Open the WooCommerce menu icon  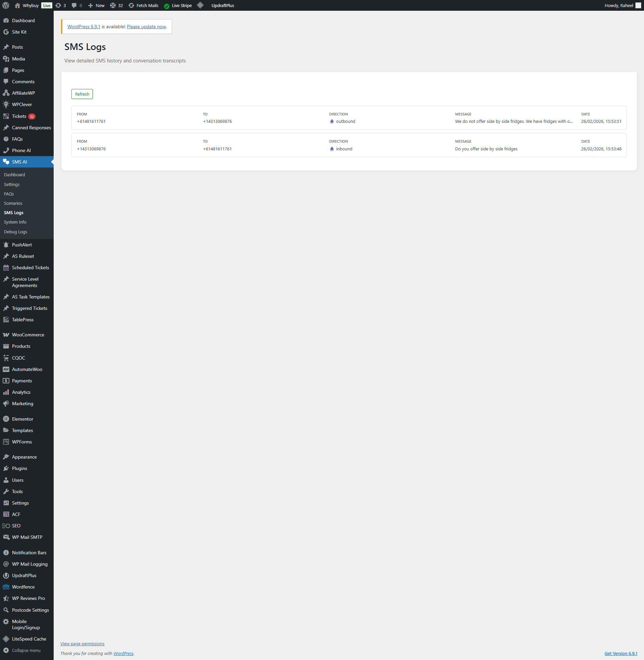coord(6,335)
